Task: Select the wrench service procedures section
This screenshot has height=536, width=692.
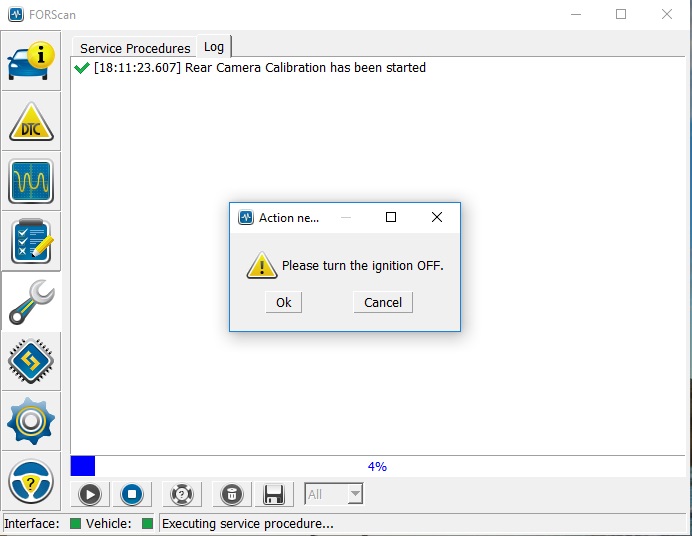Action: (31, 301)
